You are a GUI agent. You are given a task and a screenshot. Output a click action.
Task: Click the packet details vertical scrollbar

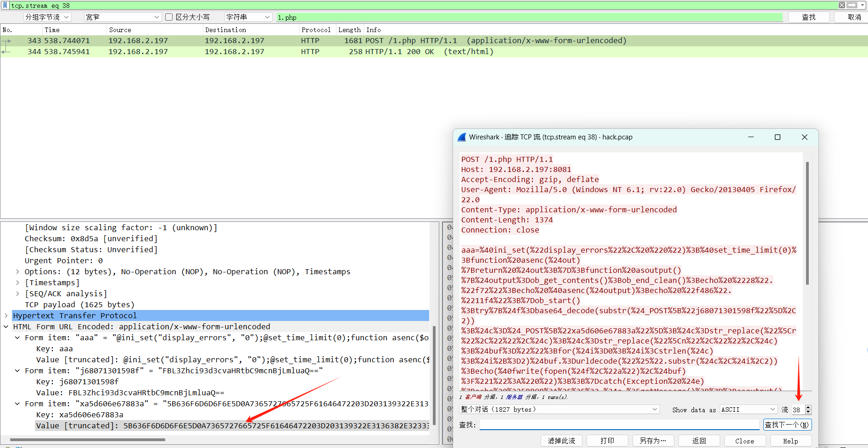[x=434, y=376]
